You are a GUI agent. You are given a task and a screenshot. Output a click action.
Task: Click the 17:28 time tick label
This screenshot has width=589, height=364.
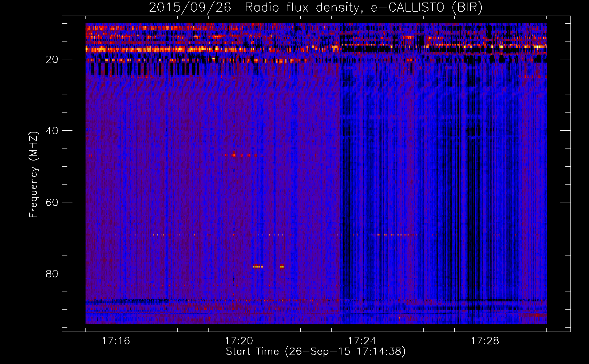click(485, 341)
